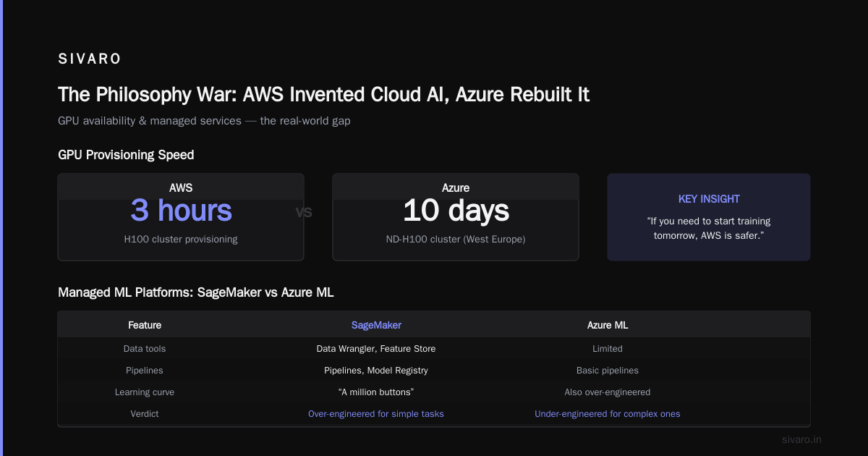
Task: Select the "Learning curve" row label
Action: tap(145, 392)
